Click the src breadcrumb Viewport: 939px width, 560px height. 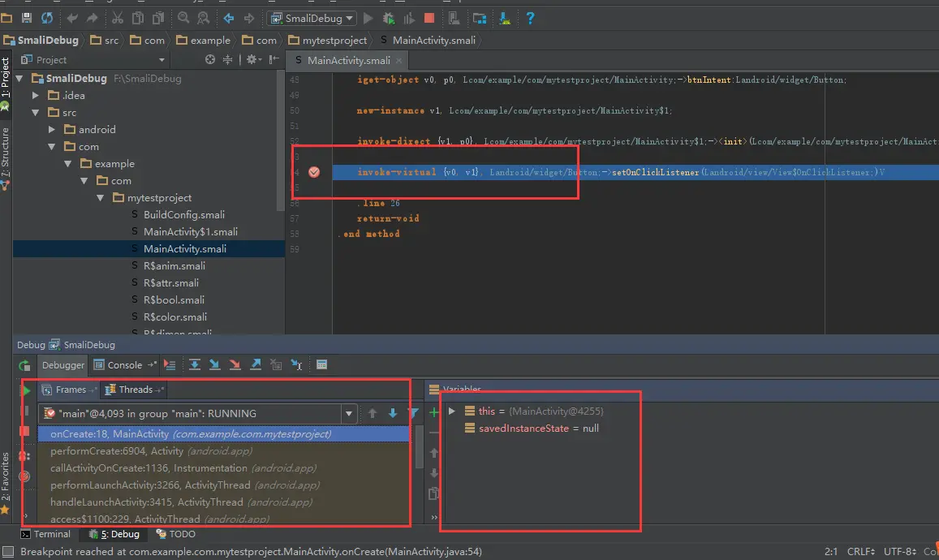104,40
